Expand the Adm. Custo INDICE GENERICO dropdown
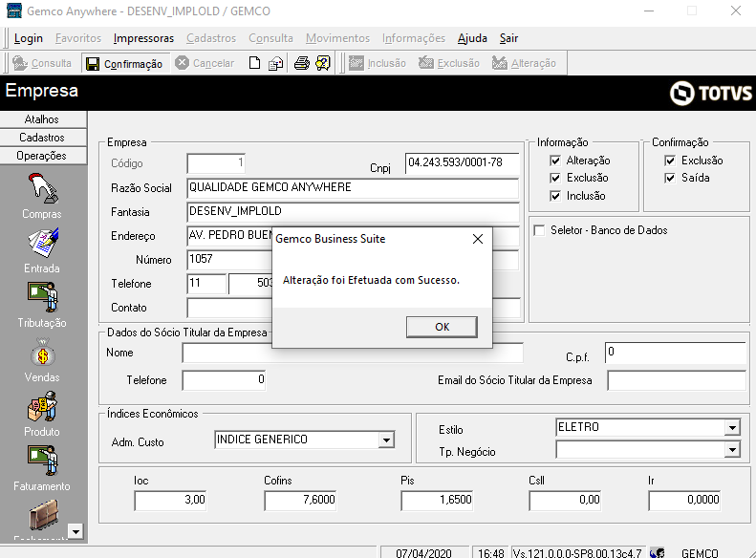The width and height of the screenshot is (756, 558). 386,440
